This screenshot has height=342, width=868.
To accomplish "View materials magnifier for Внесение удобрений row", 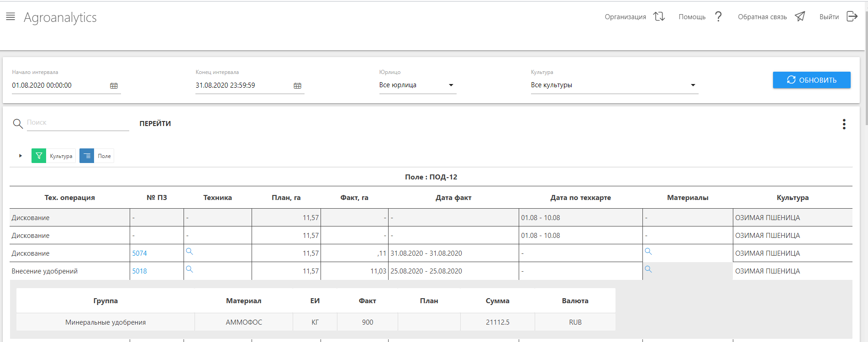I will coord(648,269).
